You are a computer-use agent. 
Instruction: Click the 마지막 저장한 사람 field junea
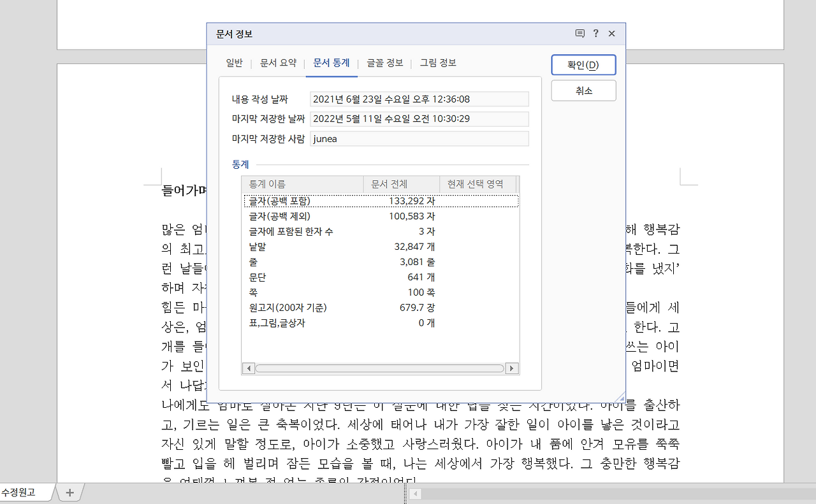pos(419,139)
